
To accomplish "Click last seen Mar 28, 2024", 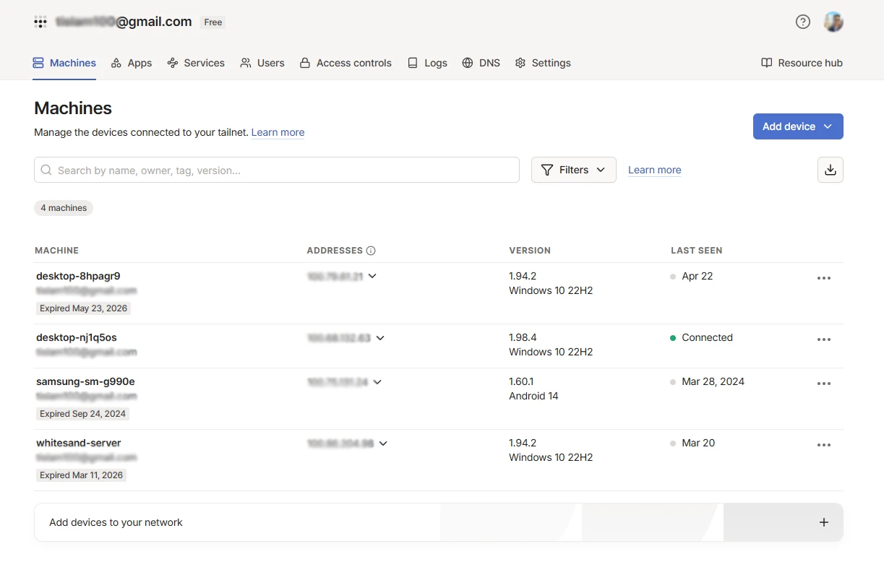I will pyautogui.click(x=713, y=381).
